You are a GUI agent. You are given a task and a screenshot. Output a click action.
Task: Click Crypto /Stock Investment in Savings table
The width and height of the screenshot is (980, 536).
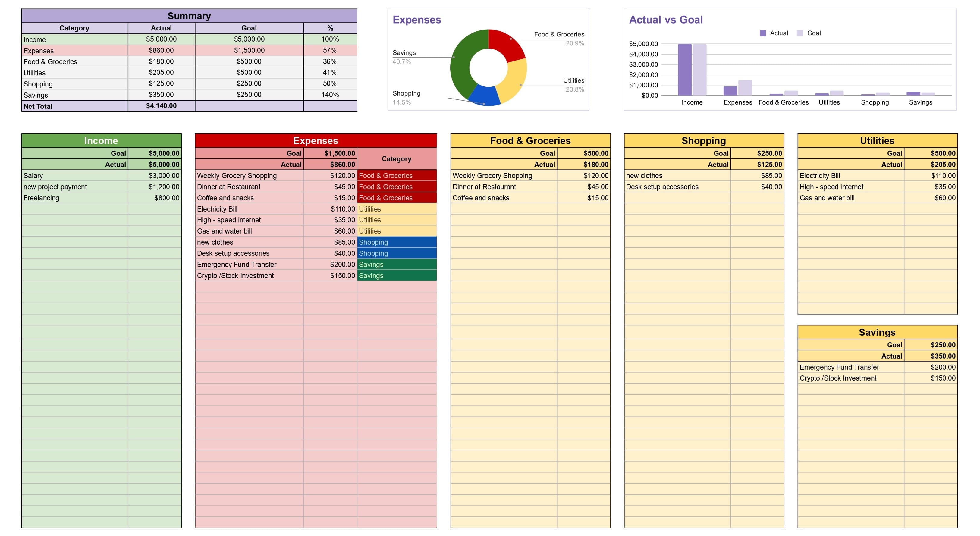point(851,378)
